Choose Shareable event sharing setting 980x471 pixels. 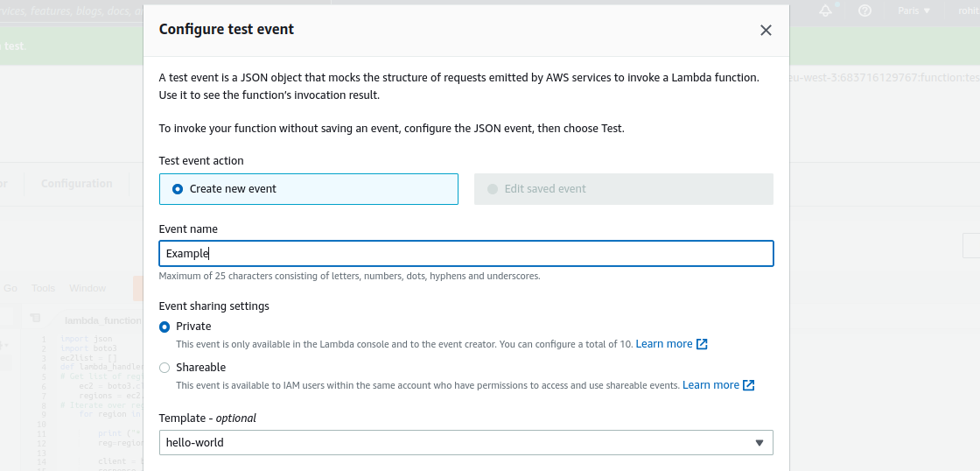[x=165, y=368]
